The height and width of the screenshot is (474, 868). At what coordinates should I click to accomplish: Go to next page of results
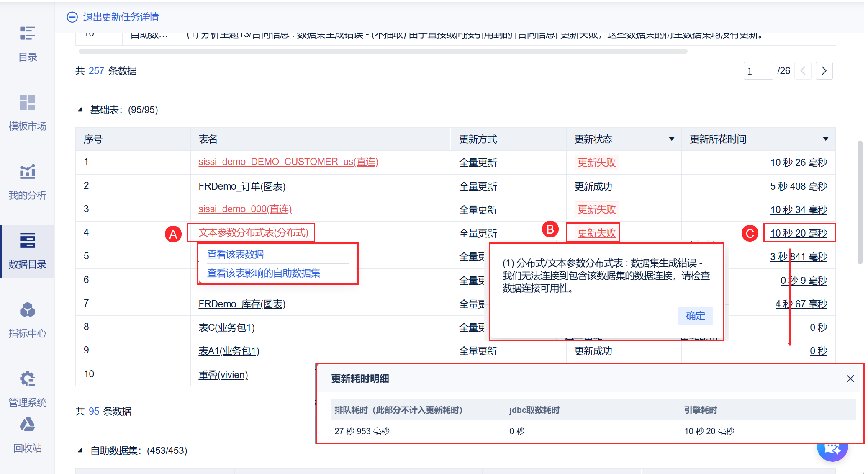[x=824, y=71]
